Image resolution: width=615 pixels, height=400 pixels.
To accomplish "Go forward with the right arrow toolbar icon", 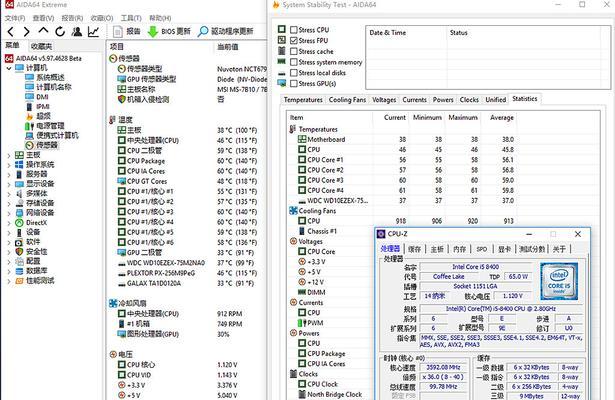I will (26, 32).
